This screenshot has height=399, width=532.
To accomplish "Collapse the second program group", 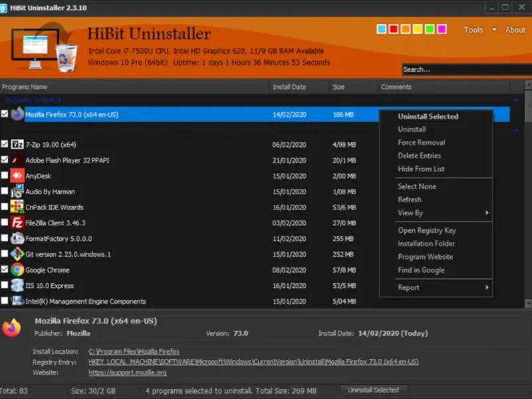I will click(x=517, y=130).
